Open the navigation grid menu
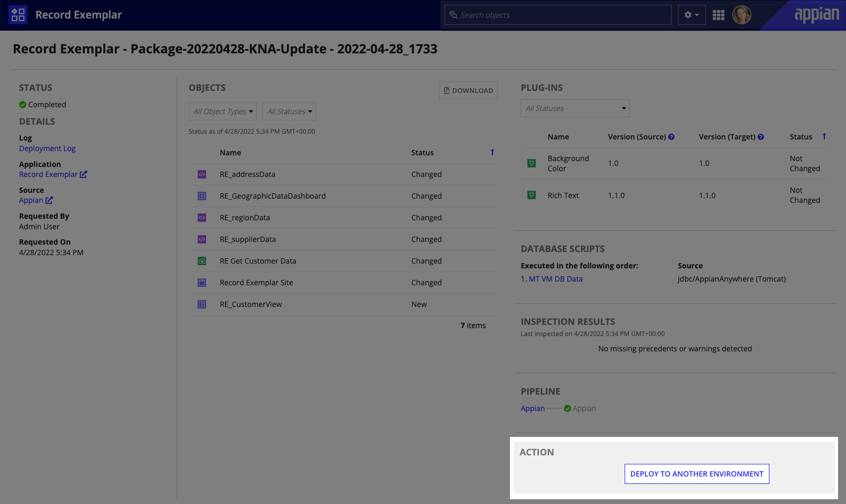The width and height of the screenshot is (846, 504). [719, 15]
